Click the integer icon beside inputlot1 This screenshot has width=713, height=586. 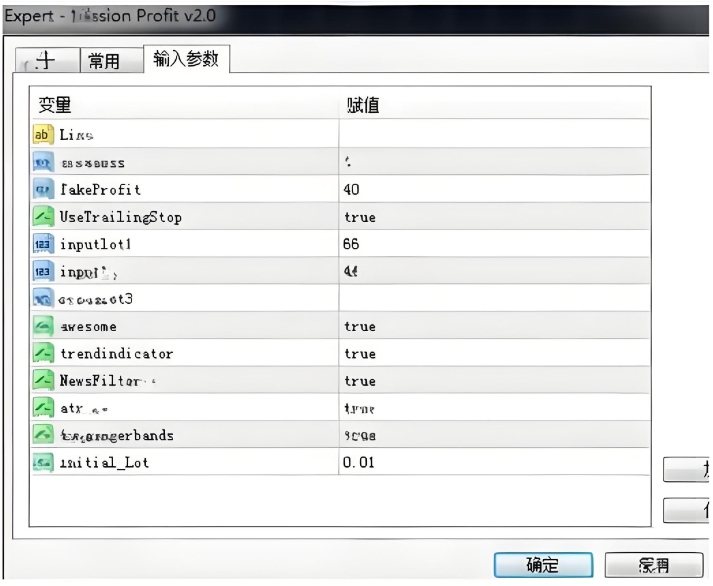point(42,243)
